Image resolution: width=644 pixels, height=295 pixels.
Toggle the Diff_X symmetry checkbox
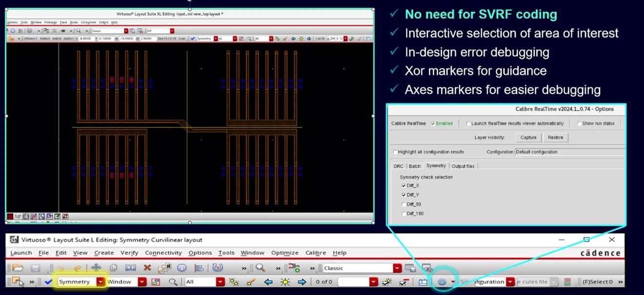tap(403, 186)
